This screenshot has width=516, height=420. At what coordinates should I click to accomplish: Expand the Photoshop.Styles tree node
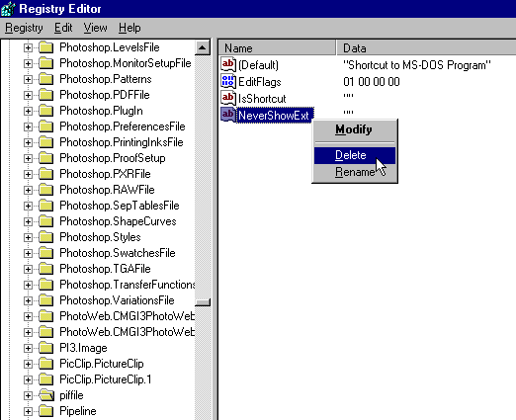click(28, 237)
